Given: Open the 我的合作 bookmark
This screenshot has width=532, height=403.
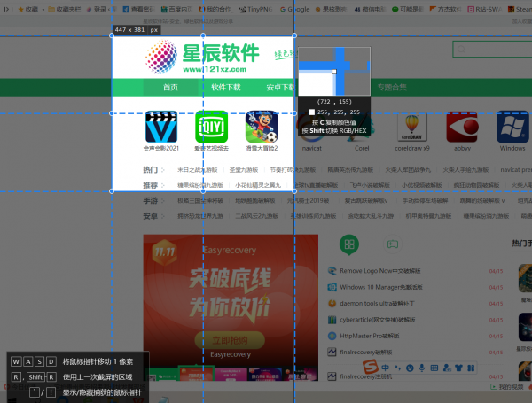Looking at the screenshot, I should [215, 9].
